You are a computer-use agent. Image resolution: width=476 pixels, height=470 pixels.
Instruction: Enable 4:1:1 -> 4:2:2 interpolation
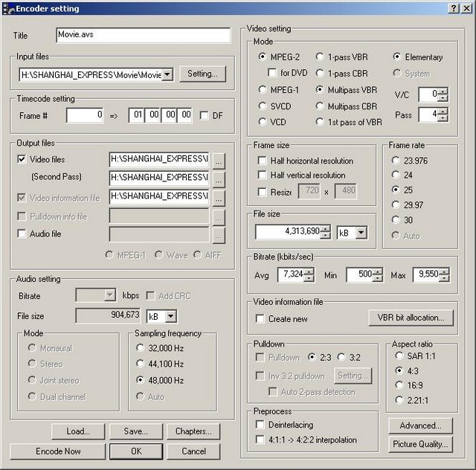coord(260,440)
